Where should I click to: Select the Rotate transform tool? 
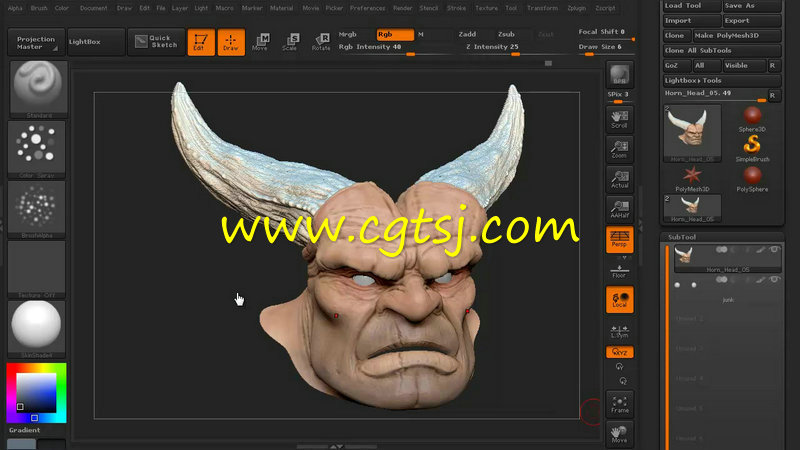tap(321, 42)
